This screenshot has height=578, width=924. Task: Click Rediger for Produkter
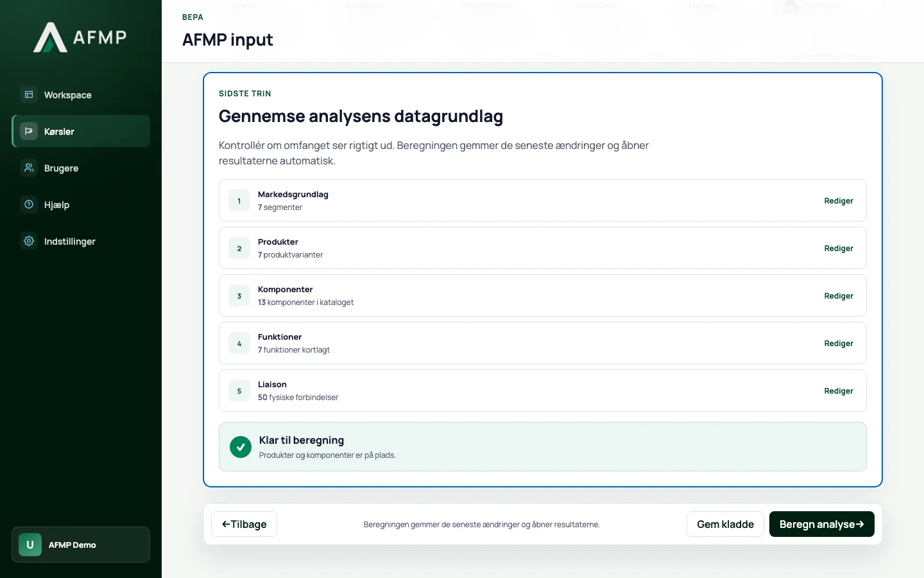(839, 249)
